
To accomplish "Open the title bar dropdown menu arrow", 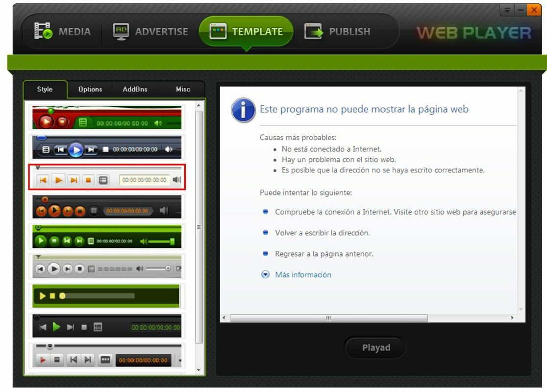I will pyautogui.click(x=507, y=10).
